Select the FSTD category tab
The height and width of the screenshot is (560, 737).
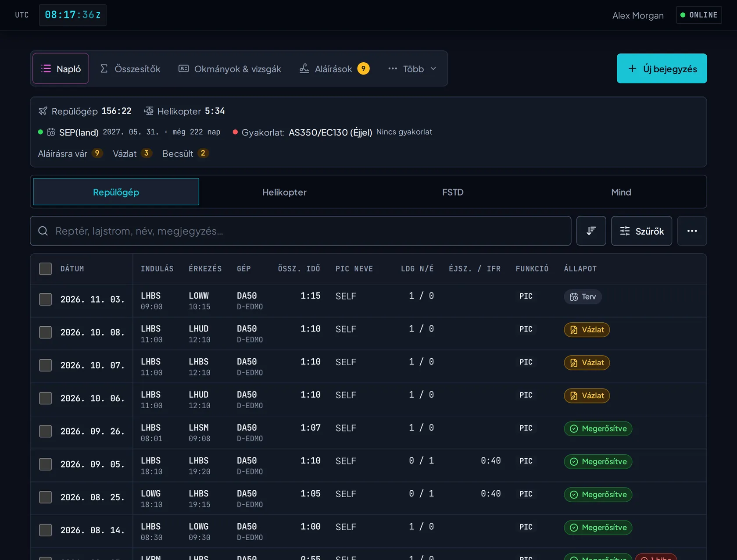tap(453, 192)
